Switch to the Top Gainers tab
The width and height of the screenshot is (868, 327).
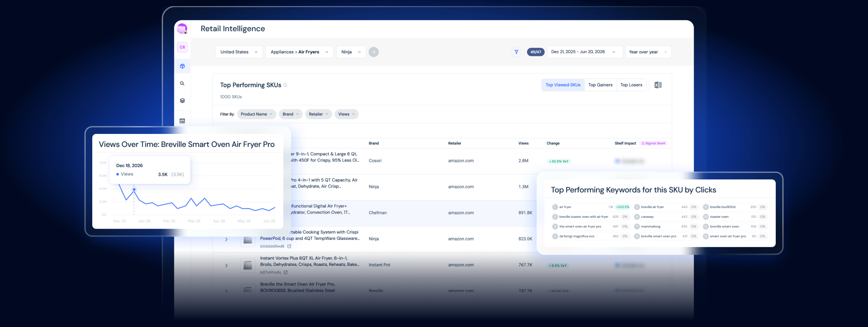tap(600, 85)
